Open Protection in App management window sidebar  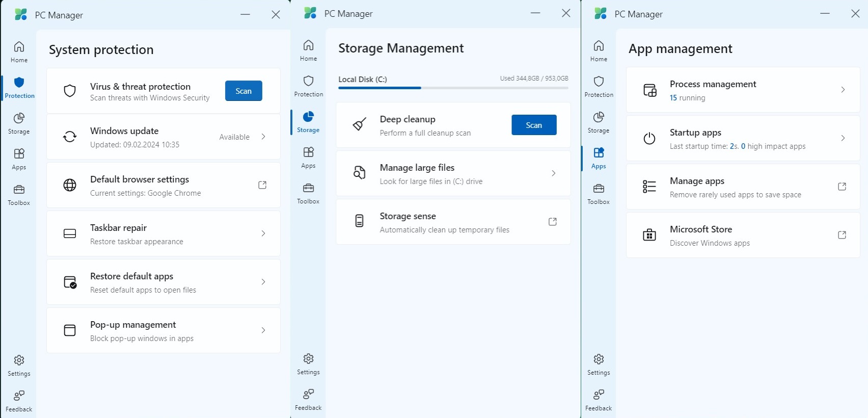point(599,87)
